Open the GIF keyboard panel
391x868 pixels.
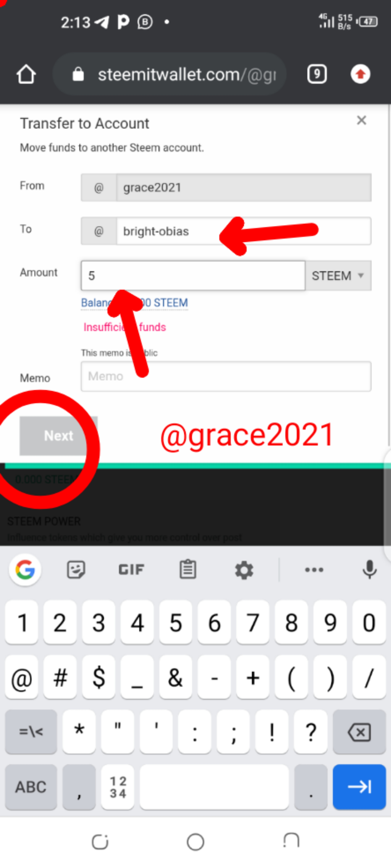click(x=131, y=570)
